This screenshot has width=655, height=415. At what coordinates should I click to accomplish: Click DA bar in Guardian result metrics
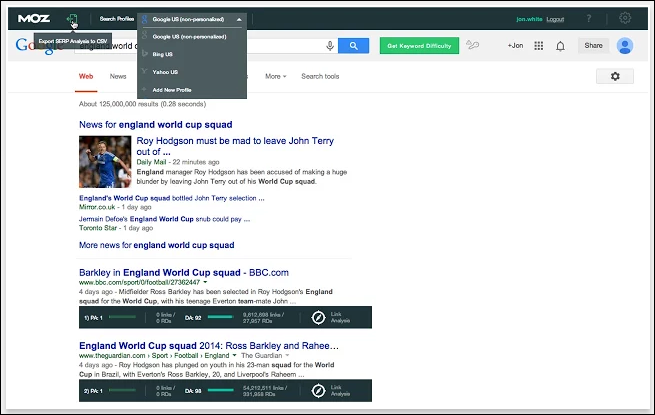pyautogui.click(x=221, y=390)
